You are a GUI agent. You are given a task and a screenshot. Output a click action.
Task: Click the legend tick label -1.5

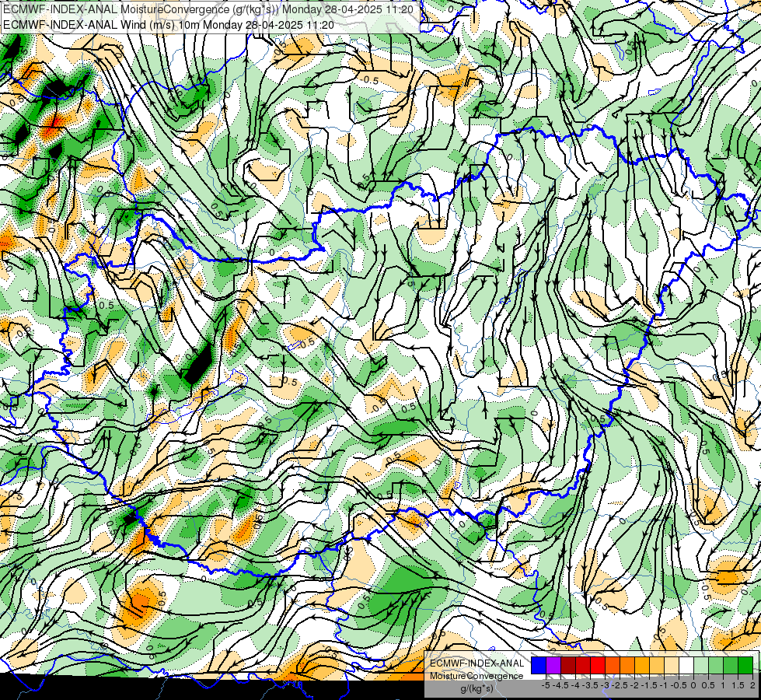(649, 685)
